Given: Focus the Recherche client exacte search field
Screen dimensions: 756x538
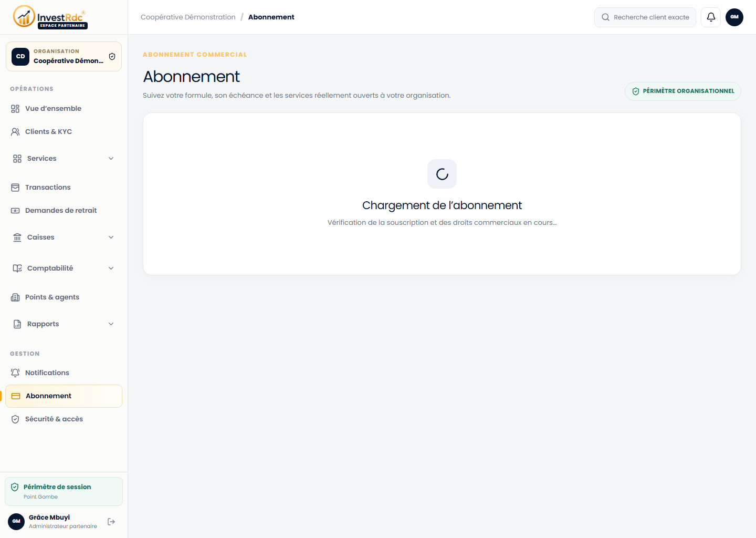Looking at the screenshot, I should point(645,17).
